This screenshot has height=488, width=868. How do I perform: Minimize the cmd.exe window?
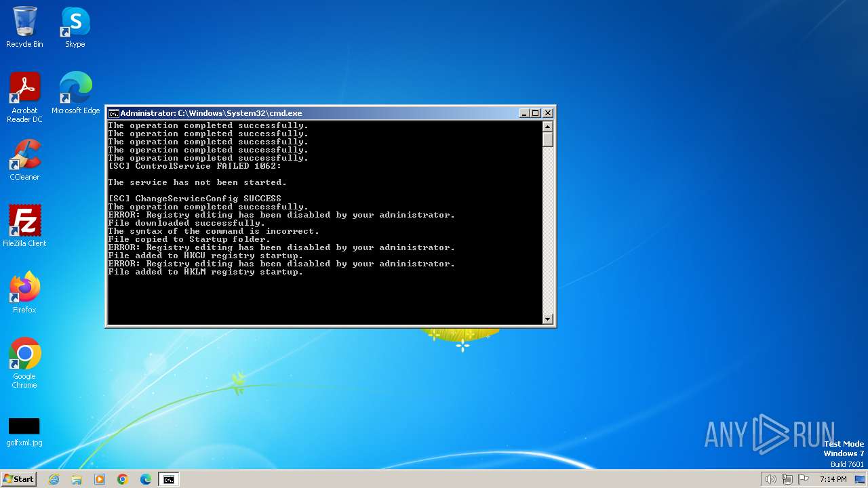[x=524, y=113]
